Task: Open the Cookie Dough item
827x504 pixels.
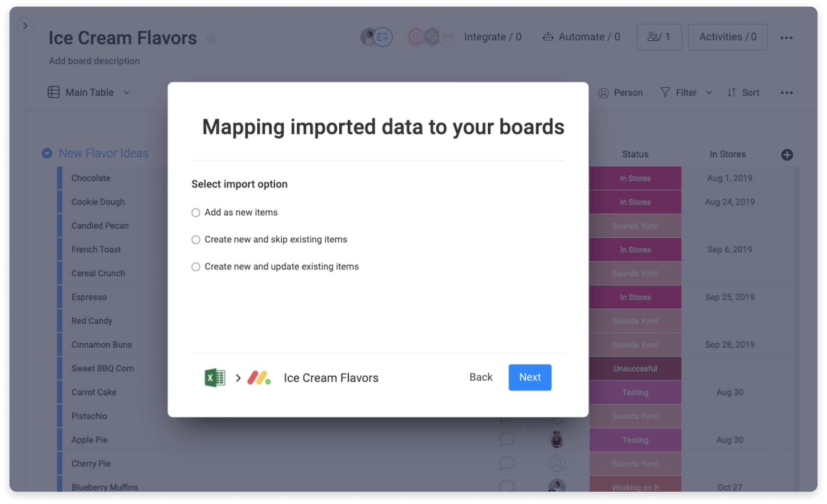Action: point(98,202)
